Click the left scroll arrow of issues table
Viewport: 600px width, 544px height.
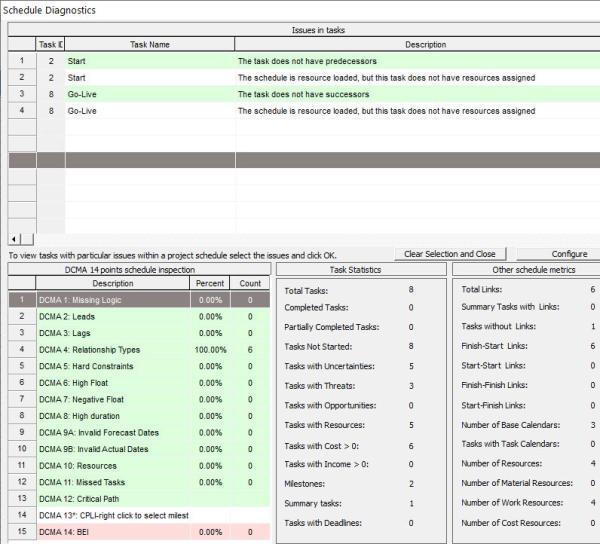(x=14, y=239)
